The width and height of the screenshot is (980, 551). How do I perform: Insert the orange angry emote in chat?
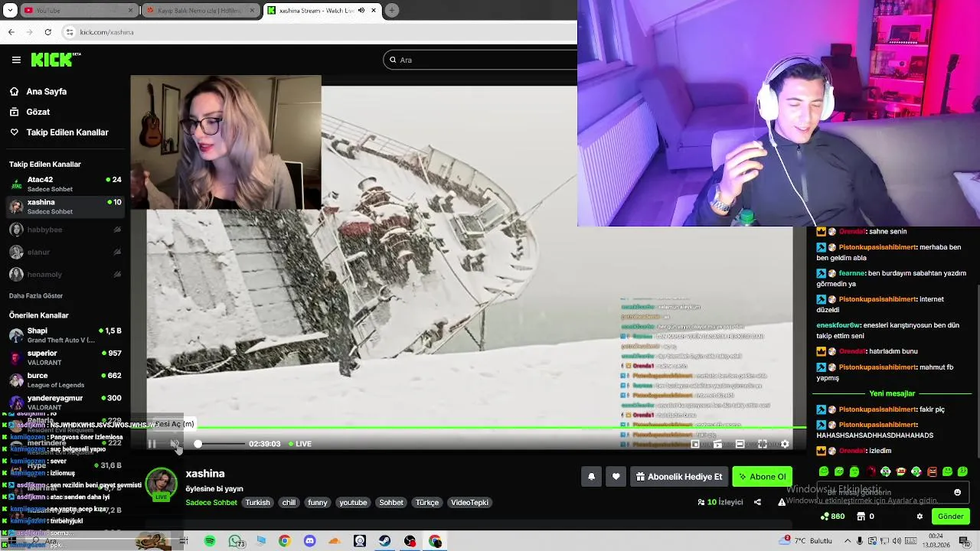click(x=932, y=471)
